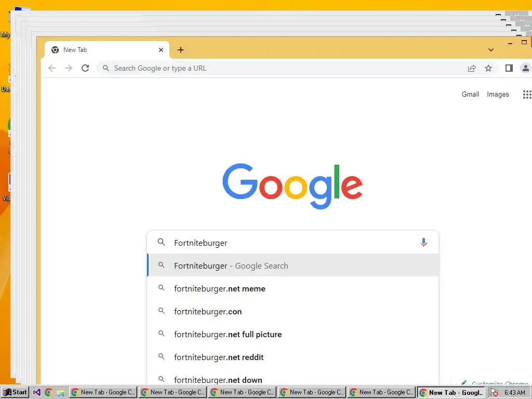Launch Visual Studio from the quick launch

[37, 393]
